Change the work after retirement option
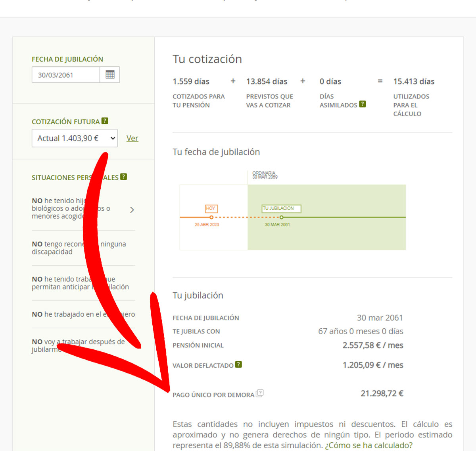Image resolution: width=476 pixels, height=451 pixels. (78, 345)
